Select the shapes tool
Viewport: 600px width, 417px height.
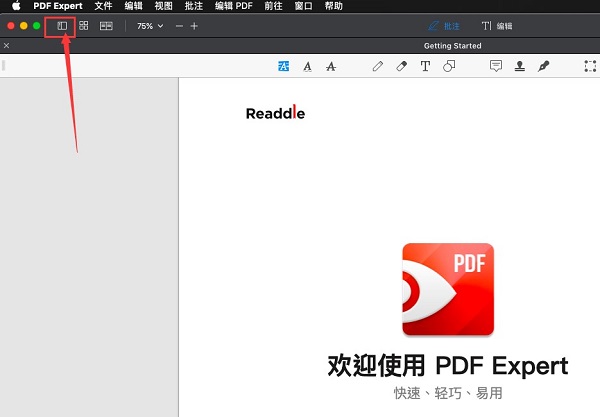(449, 66)
